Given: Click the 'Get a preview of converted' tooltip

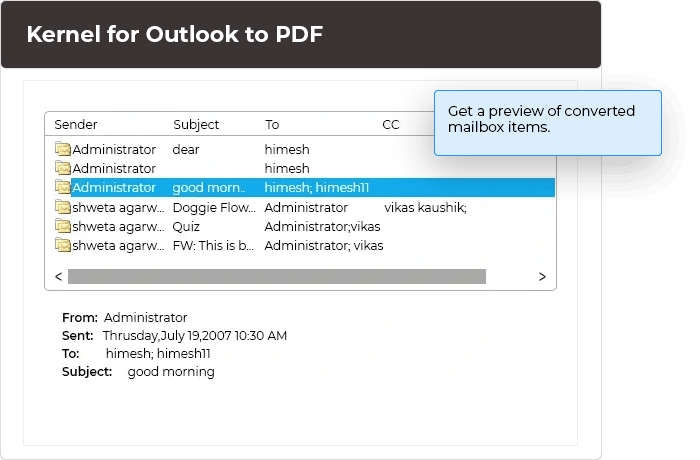Looking at the screenshot, I should click(548, 123).
